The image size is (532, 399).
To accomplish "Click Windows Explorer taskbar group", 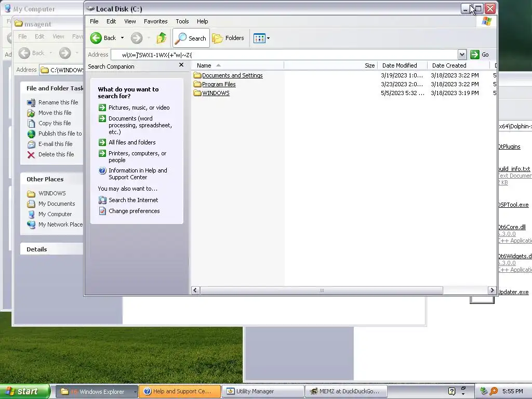I will tap(96, 392).
